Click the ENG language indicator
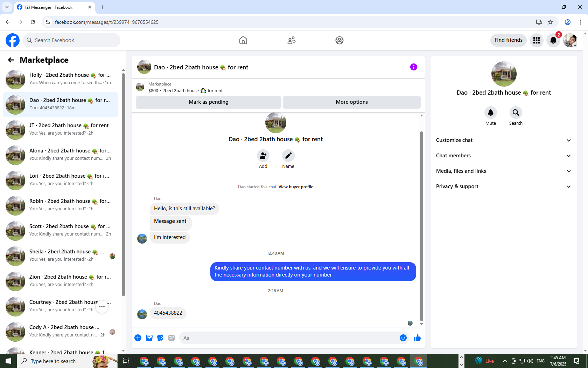 pos(540,361)
